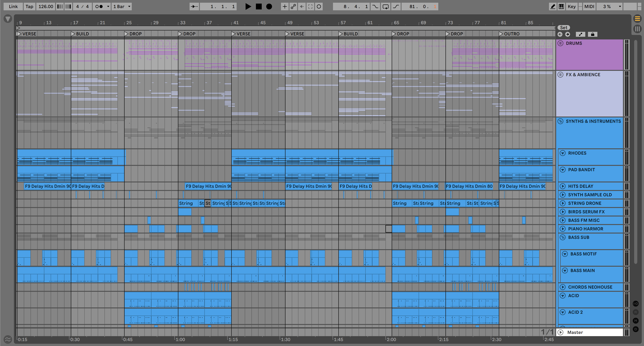Toggle the Arrangement Loop switch

pyautogui.click(x=385, y=6)
